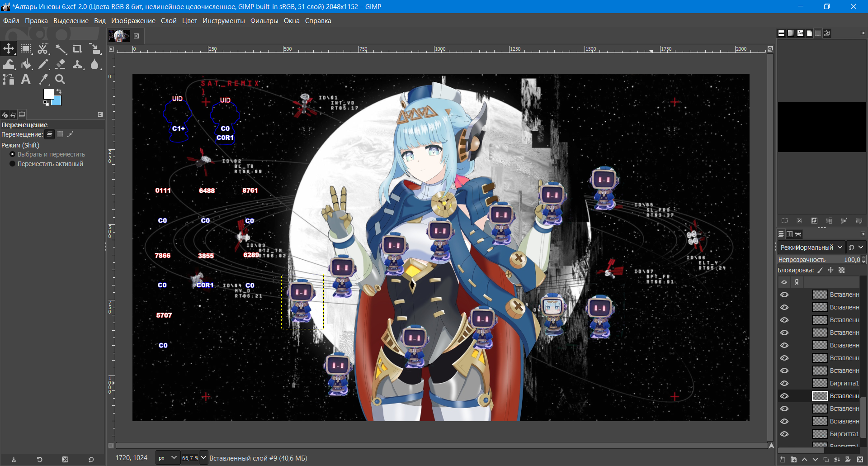Screen dimensions: 868x466
Task: Switch to the Channels tab in the layers dock
Action: coord(789,234)
